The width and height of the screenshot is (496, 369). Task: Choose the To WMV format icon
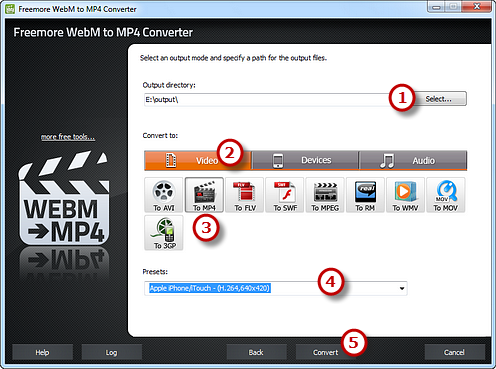pos(405,195)
